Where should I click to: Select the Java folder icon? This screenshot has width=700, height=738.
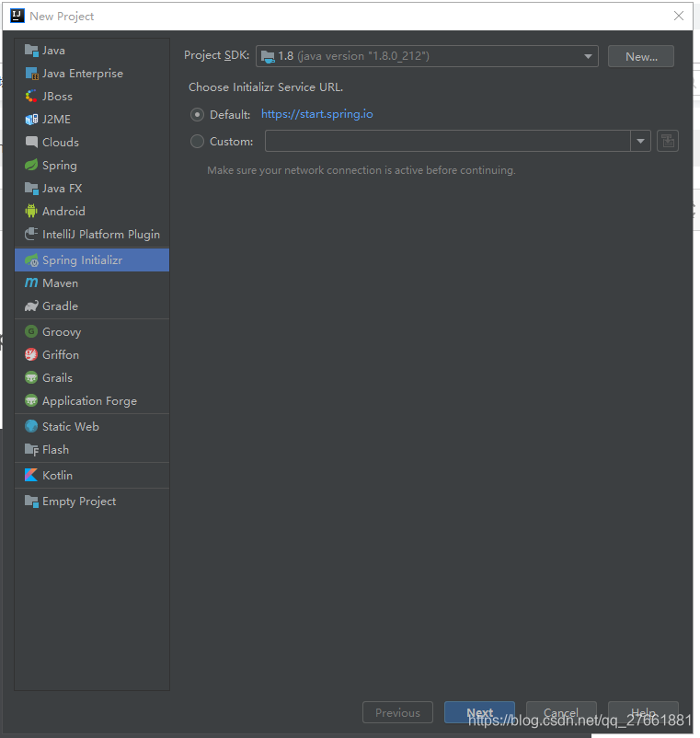31,51
